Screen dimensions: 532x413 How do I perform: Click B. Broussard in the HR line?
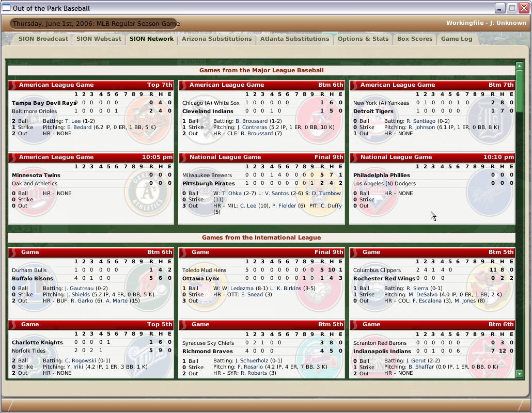click(x=257, y=133)
